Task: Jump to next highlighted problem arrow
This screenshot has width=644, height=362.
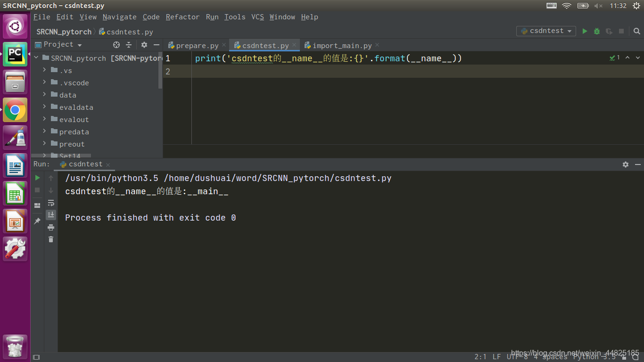Action: tap(638, 58)
